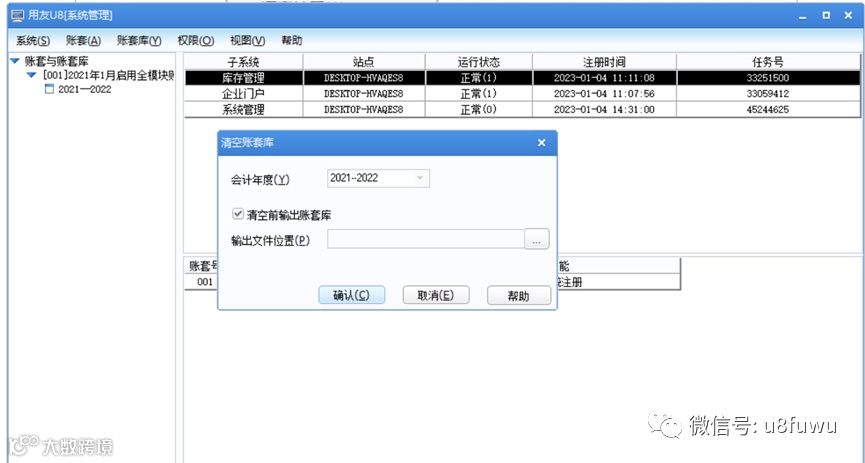Click the calendar icon beside 2021—2022
The image size is (865, 463).
coord(49,89)
